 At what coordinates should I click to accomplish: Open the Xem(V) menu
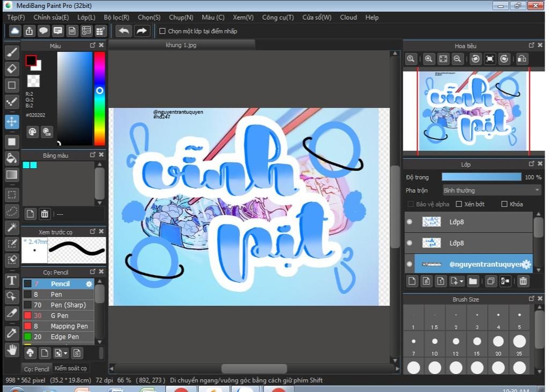click(243, 17)
